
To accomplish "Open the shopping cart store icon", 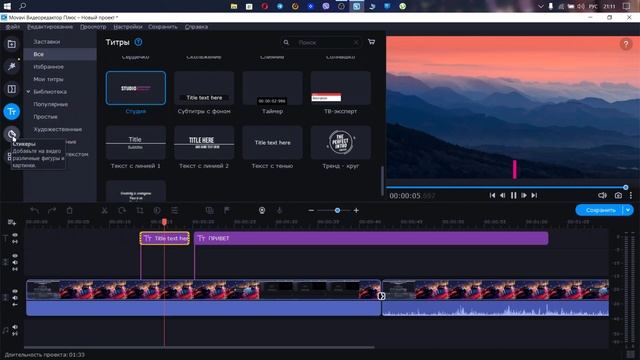I will click(371, 42).
